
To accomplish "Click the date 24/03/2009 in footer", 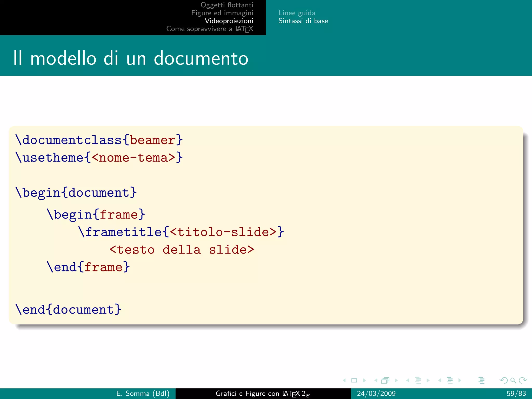I will pos(376,394).
